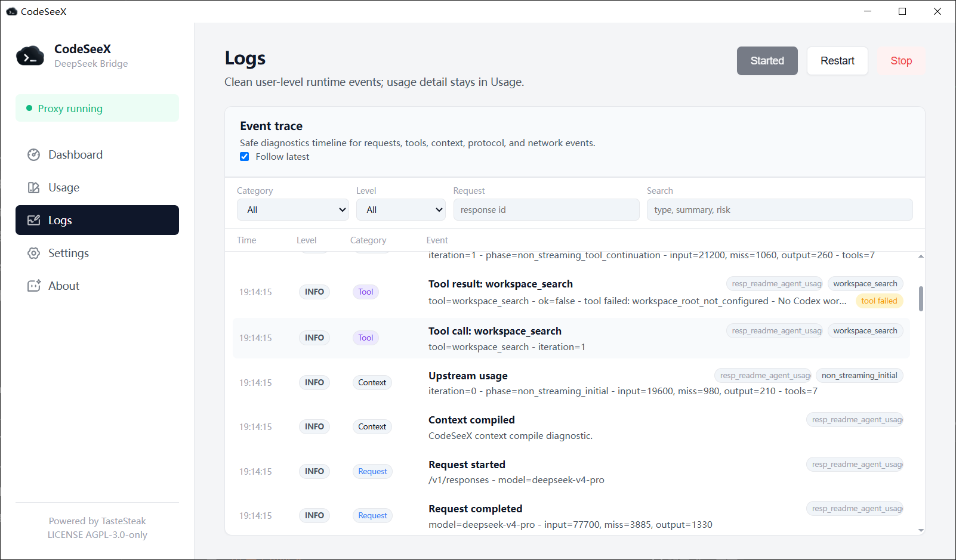
Task: Click INFO level badge on Tool result row
Action: pyautogui.click(x=314, y=292)
